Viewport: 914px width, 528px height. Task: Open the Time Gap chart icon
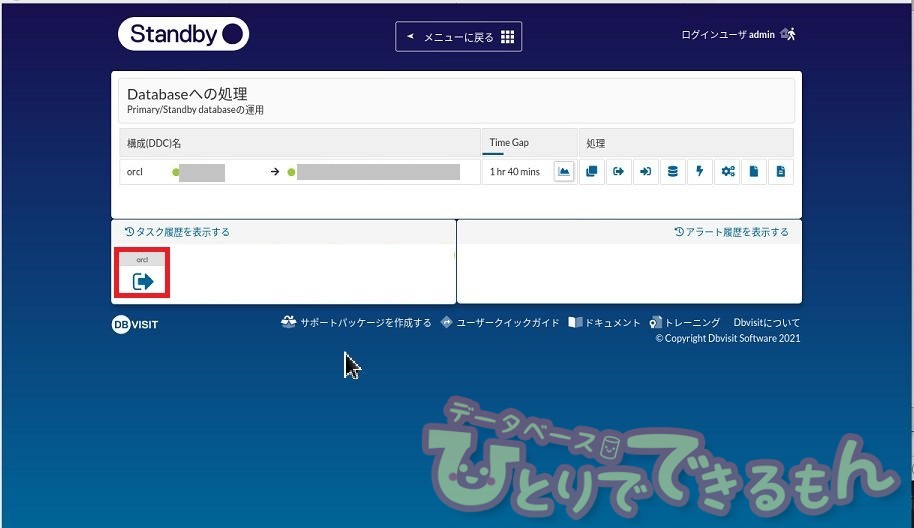tap(564, 172)
